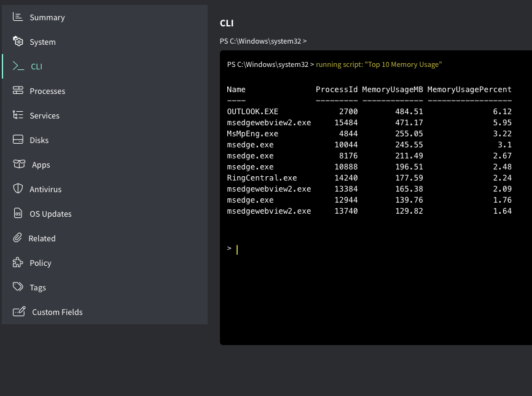Click the Apps box icon

pos(19,164)
